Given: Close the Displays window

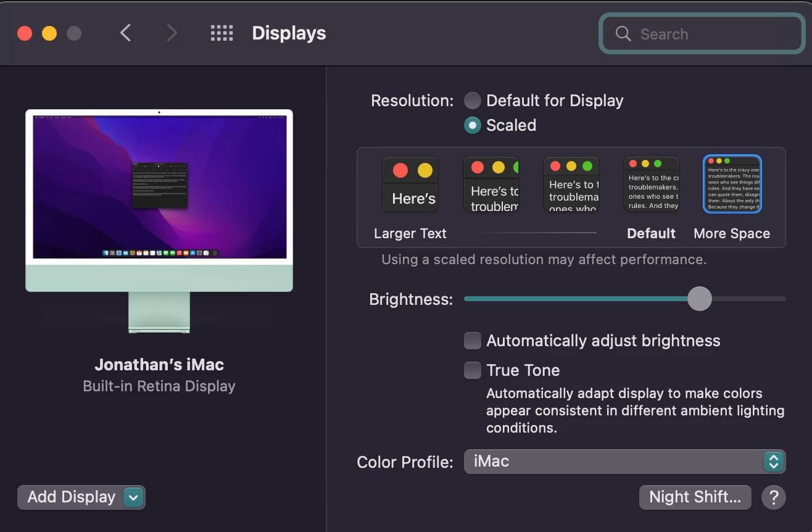Looking at the screenshot, I should point(25,33).
